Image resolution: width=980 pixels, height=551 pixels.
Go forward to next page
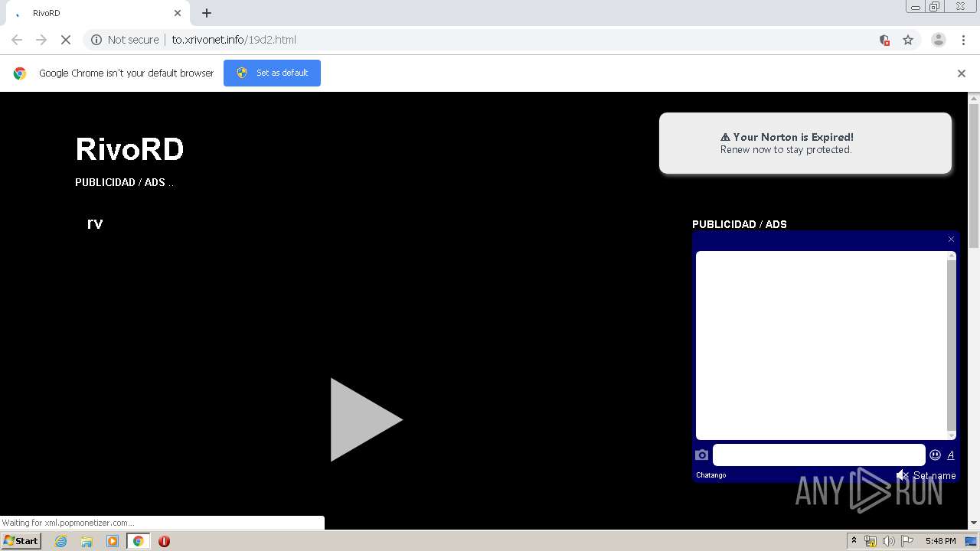41,40
